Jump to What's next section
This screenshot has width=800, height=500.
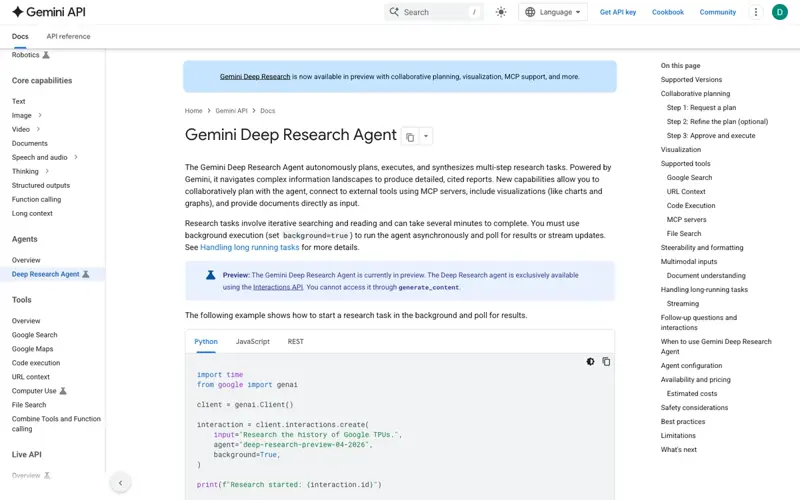(x=678, y=449)
